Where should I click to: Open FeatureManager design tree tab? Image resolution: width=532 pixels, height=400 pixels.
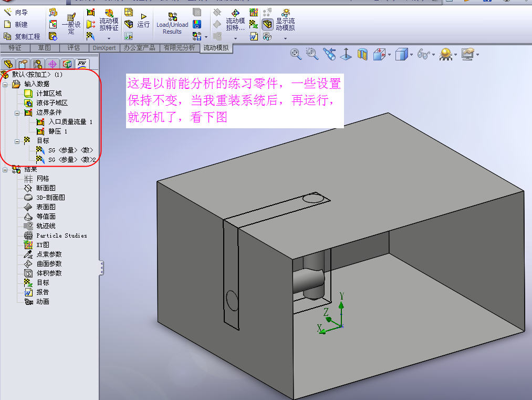click(8, 64)
